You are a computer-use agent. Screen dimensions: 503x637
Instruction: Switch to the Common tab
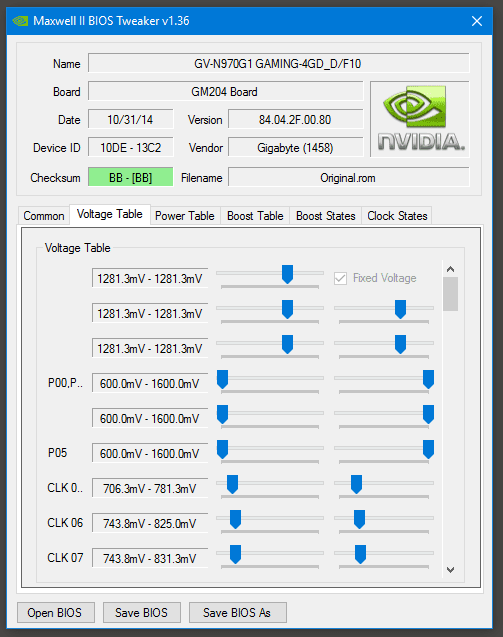point(43,216)
